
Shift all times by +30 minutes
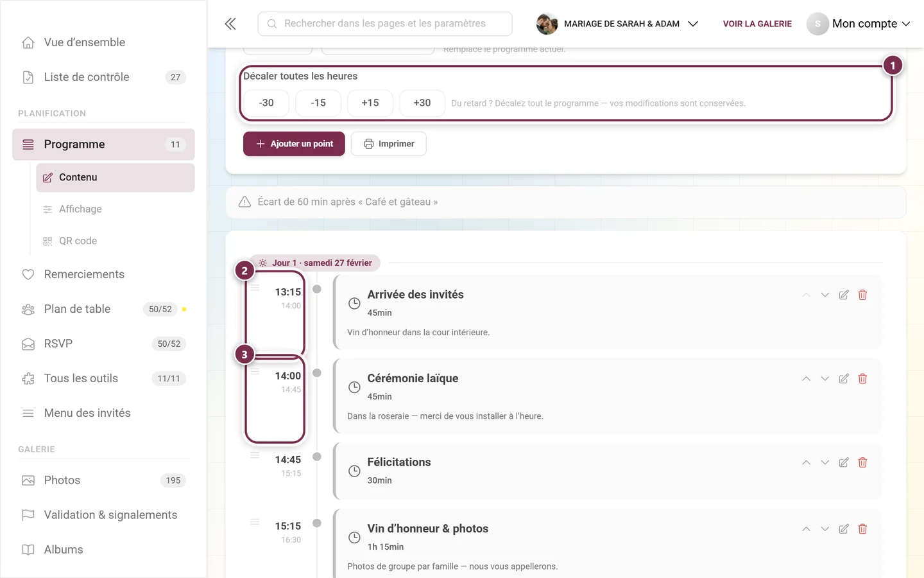tap(422, 103)
